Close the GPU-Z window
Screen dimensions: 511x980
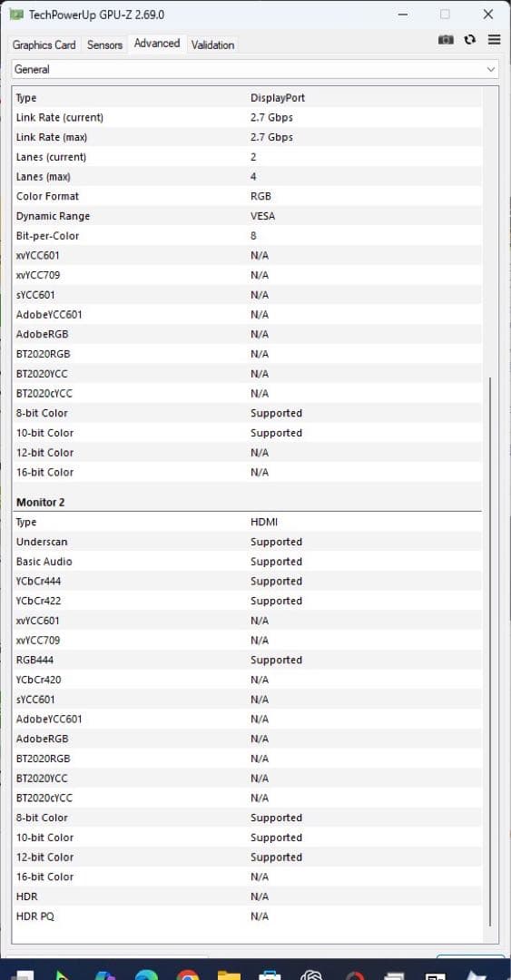pos(488,15)
